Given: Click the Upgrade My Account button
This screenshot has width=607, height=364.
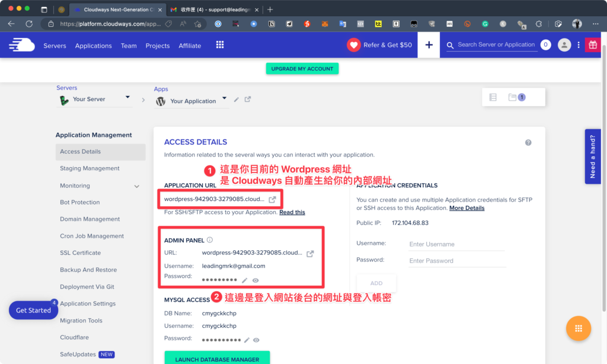Looking at the screenshot, I should pos(302,69).
